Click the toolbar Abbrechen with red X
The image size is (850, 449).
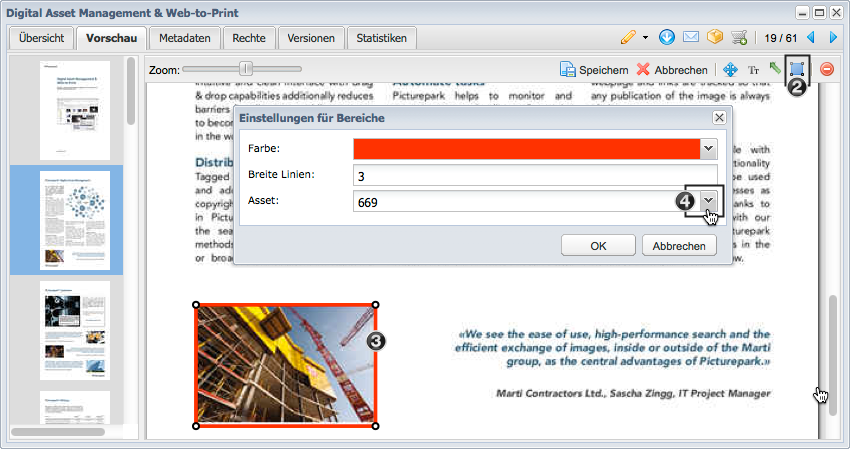coord(672,69)
